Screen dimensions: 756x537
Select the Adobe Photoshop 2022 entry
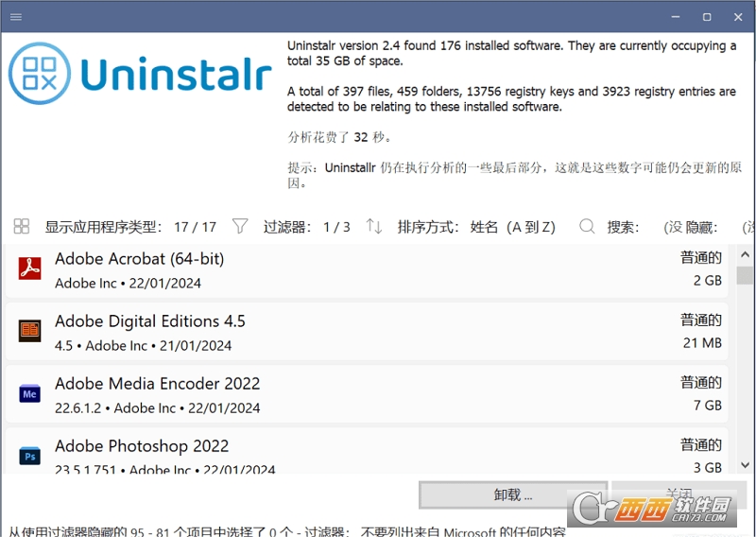pyautogui.click(x=367, y=451)
